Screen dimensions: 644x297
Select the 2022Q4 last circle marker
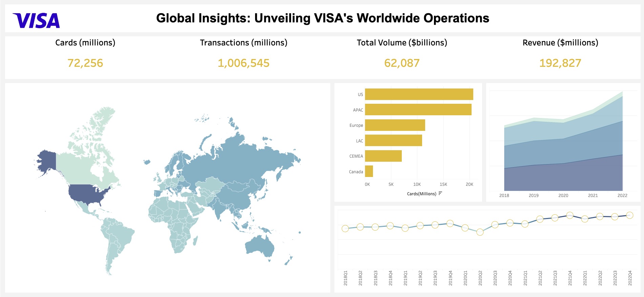(x=629, y=215)
